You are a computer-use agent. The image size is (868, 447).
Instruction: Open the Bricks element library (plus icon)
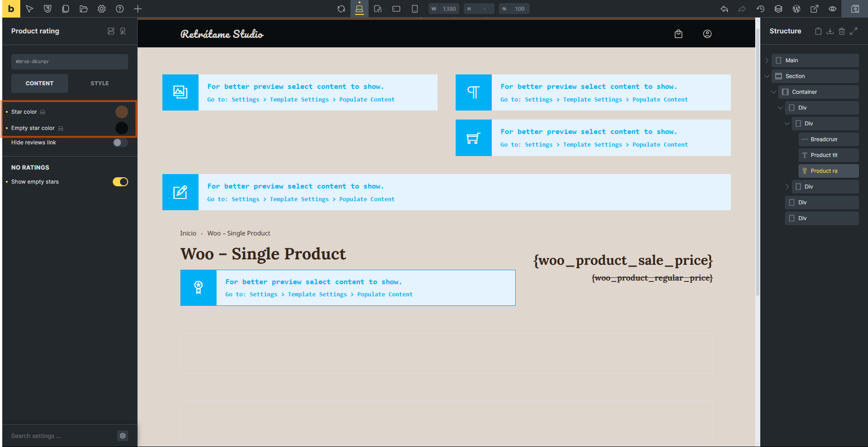(138, 9)
